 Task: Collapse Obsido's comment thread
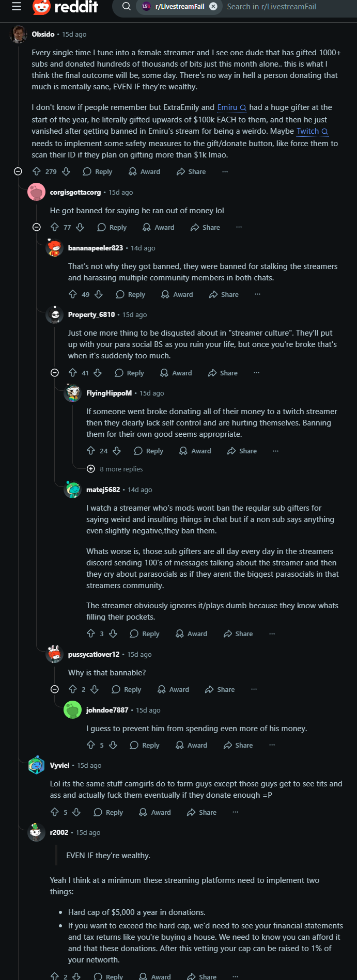tap(18, 171)
